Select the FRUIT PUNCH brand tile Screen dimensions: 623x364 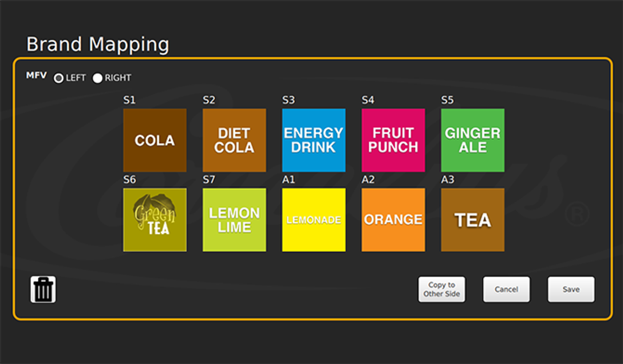pos(393,140)
